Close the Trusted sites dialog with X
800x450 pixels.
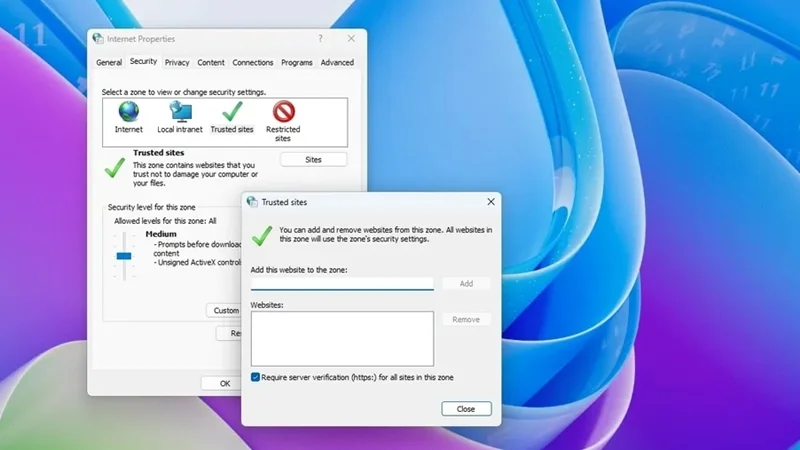(x=491, y=202)
